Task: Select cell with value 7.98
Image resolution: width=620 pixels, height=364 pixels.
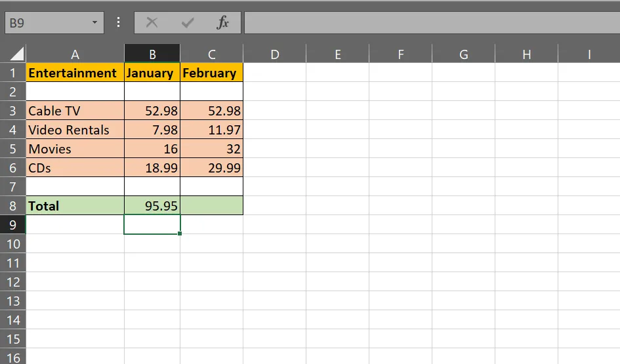Action: tap(152, 130)
